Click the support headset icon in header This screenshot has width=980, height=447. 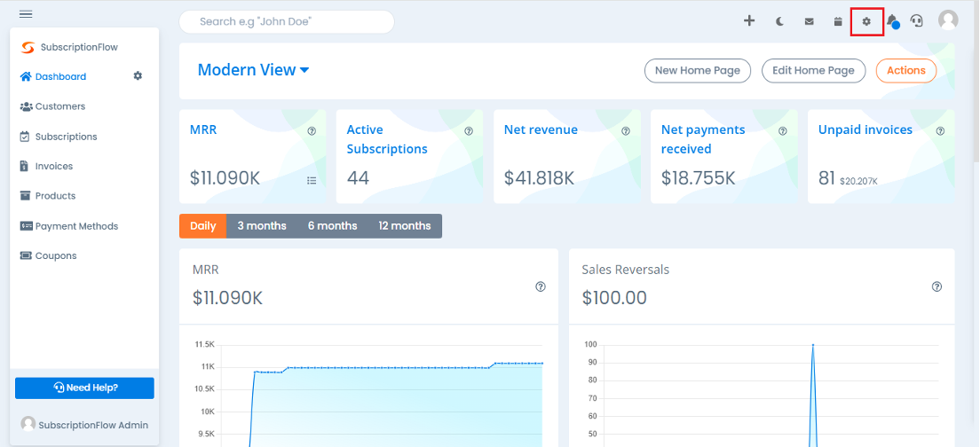click(x=916, y=20)
